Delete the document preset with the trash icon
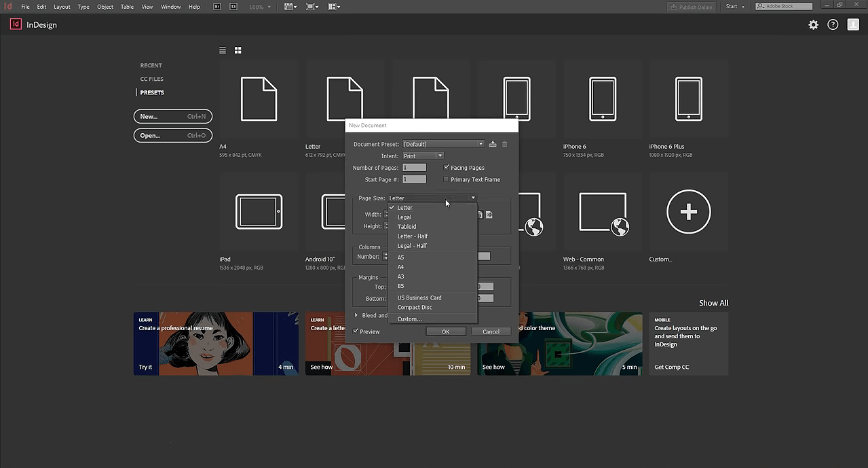Viewport: 868px width, 468px height. point(504,144)
